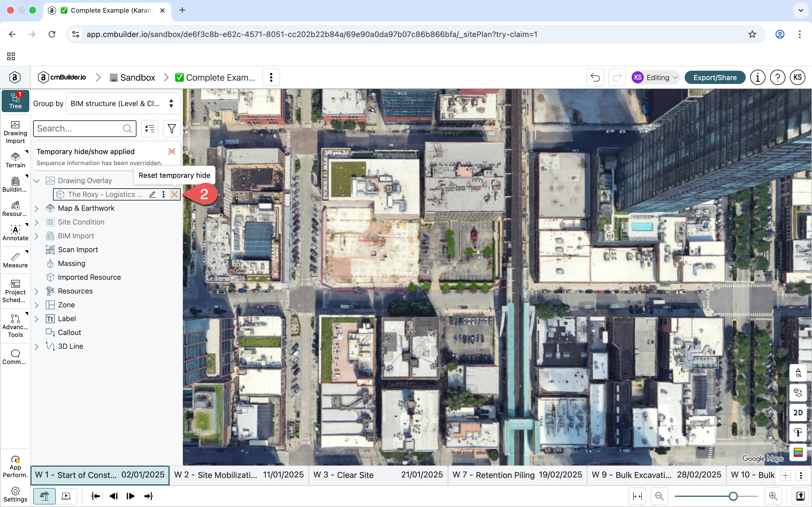The height and width of the screenshot is (507, 812).
Task: Collapse the Drawing Overlay group
Action: click(x=36, y=181)
